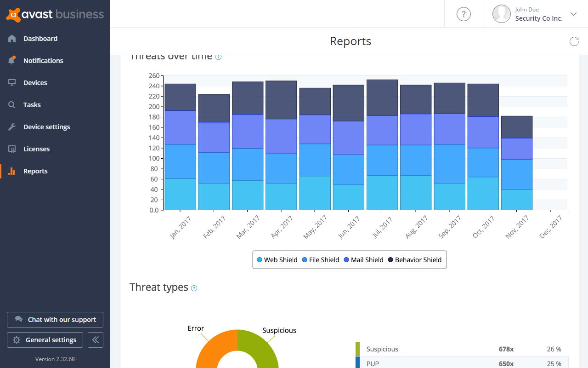Screen dimensions: 588x368
Task: Open the Mail Shield legend entry
Action: pyautogui.click(x=363, y=259)
